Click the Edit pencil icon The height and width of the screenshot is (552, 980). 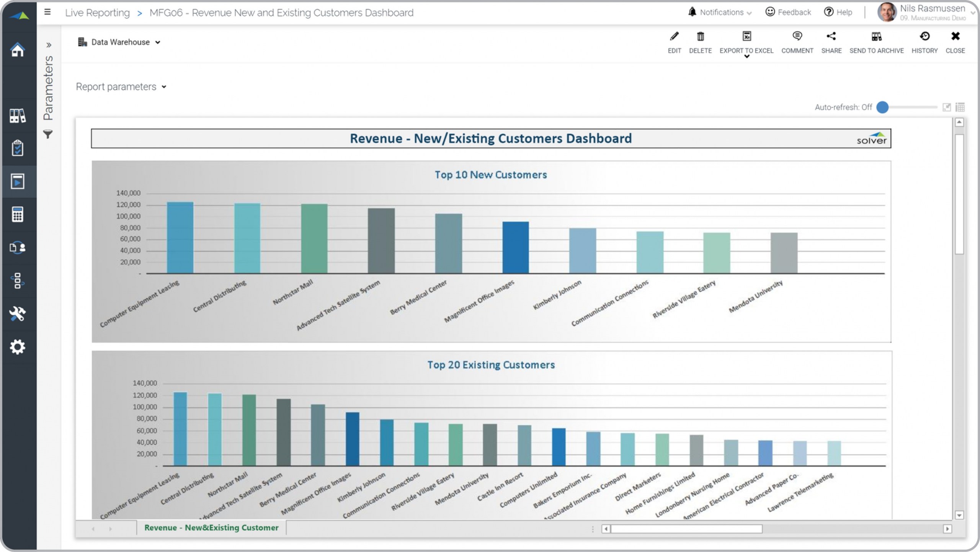coord(674,37)
